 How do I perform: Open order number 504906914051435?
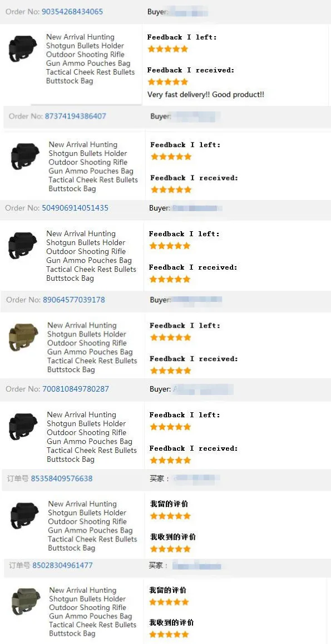[75, 208]
